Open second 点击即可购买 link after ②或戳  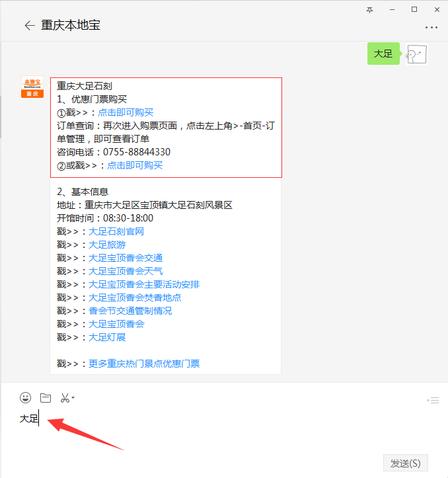pyautogui.click(x=135, y=165)
